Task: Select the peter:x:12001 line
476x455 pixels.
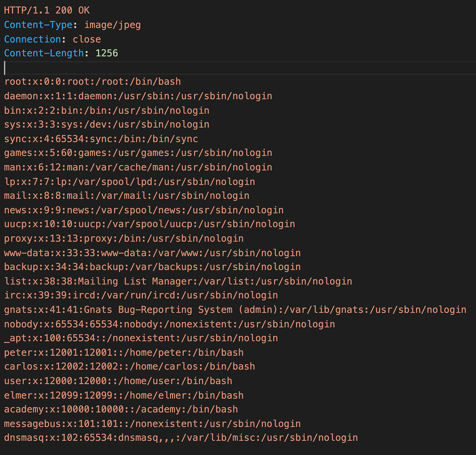Action: 124,353
